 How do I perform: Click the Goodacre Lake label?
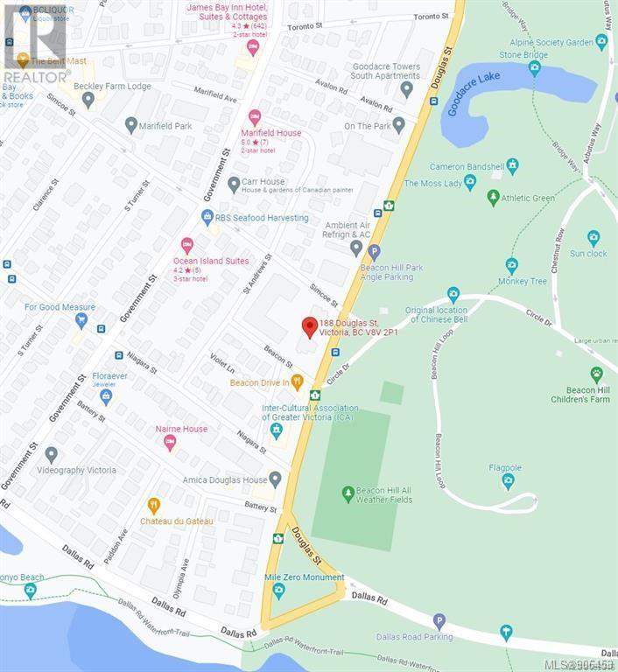click(x=474, y=93)
